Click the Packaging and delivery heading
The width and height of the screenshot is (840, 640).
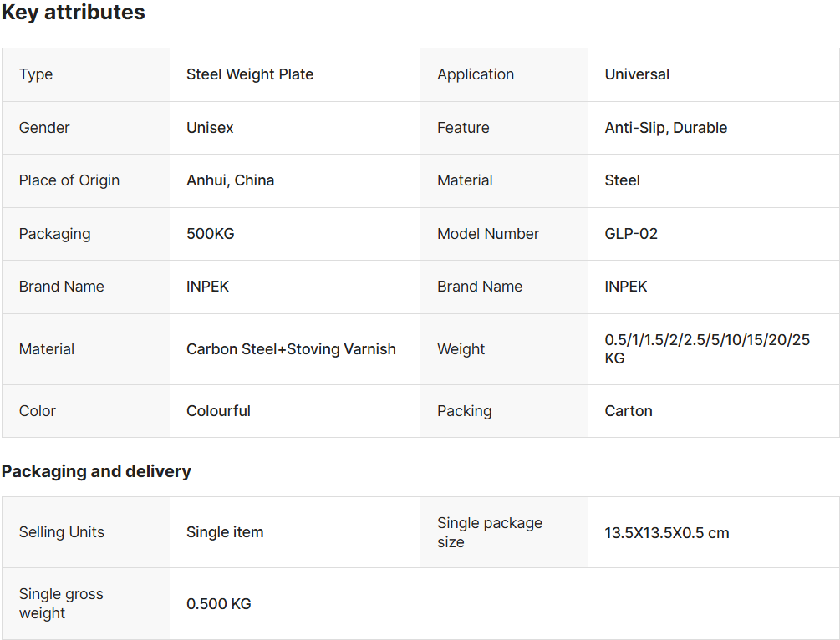coord(96,471)
